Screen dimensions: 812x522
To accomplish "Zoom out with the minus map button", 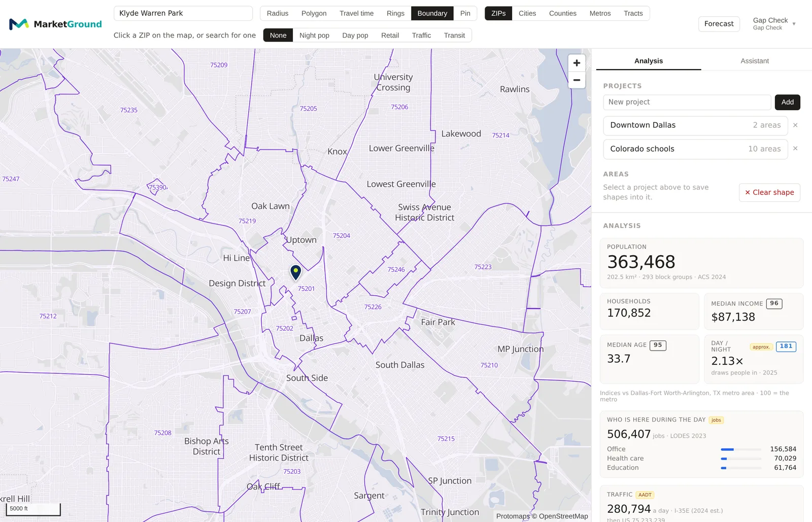I will click(x=577, y=80).
